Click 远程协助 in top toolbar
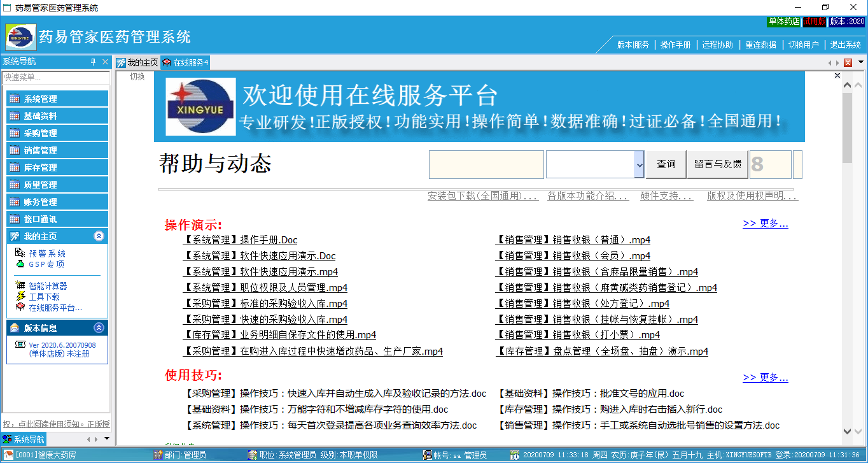 [x=718, y=45]
